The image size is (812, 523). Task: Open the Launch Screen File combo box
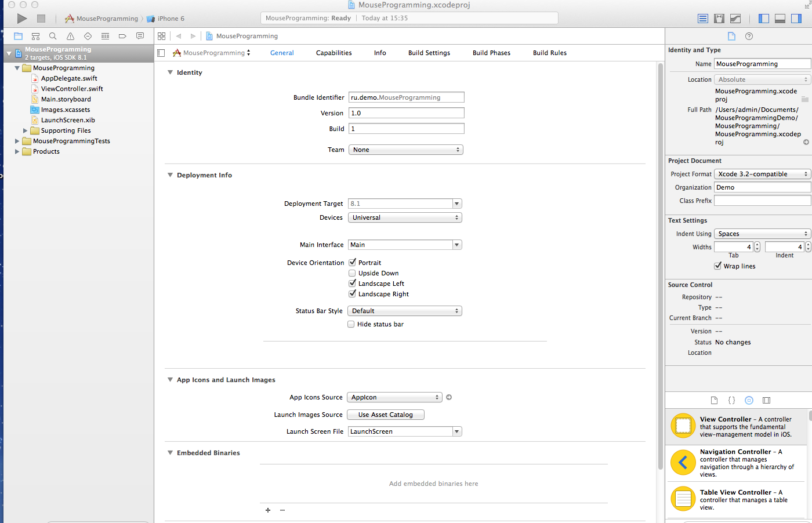click(405, 431)
